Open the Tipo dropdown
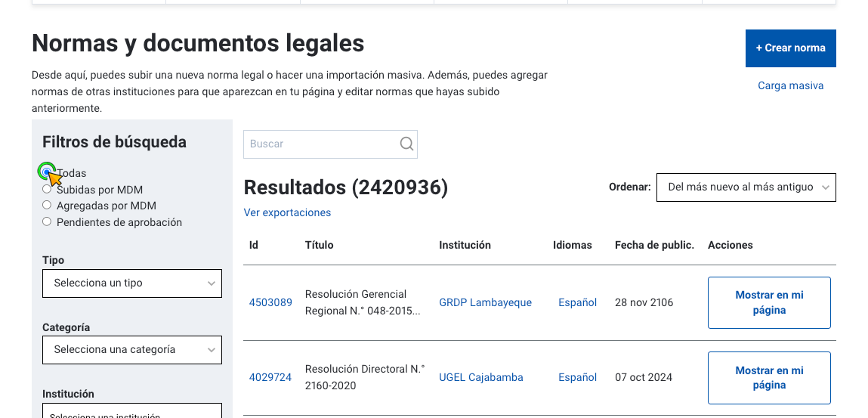 pos(132,283)
